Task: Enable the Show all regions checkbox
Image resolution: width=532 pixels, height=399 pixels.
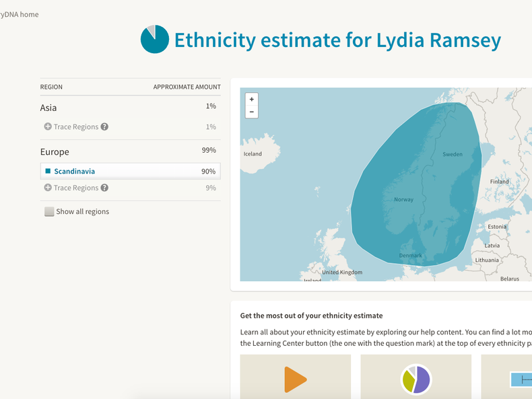Action: click(x=49, y=211)
